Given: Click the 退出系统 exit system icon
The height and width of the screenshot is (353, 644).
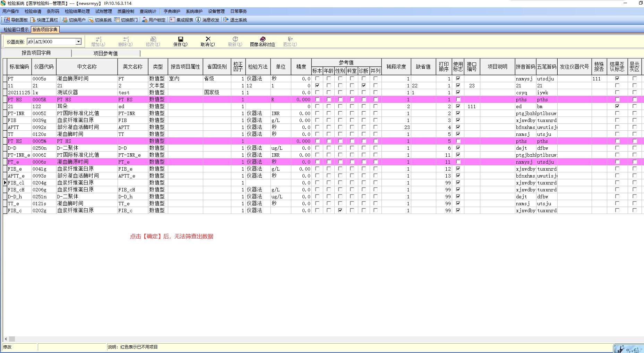Looking at the screenshot, I should 226,20.
